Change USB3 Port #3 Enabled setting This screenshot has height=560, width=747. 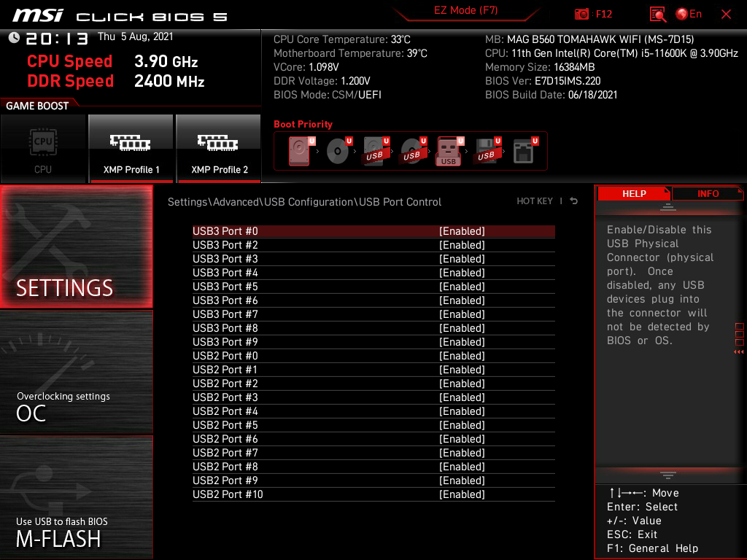pyautogui.click(x=462, y=259)
